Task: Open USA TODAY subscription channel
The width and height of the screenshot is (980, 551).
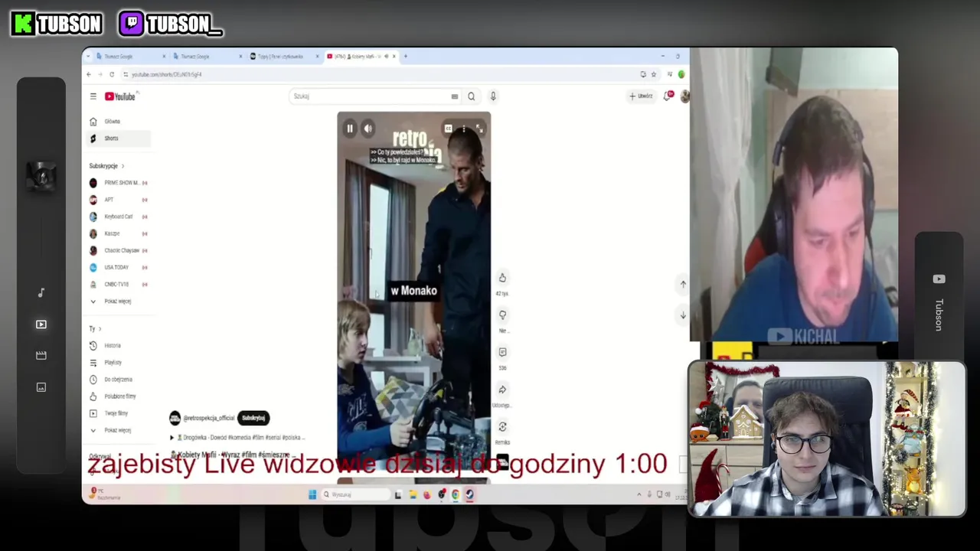Action: click(x=119, y=267)
